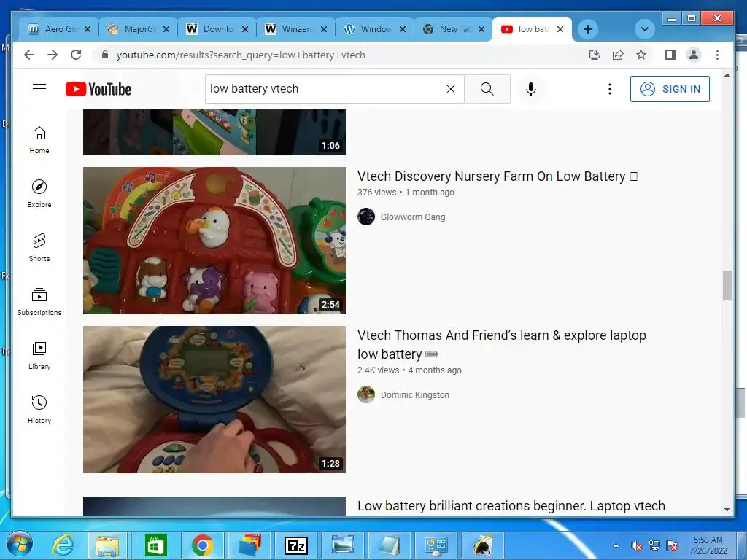
Task: Close the New Tab tab
Action: [x=481, y=29]
